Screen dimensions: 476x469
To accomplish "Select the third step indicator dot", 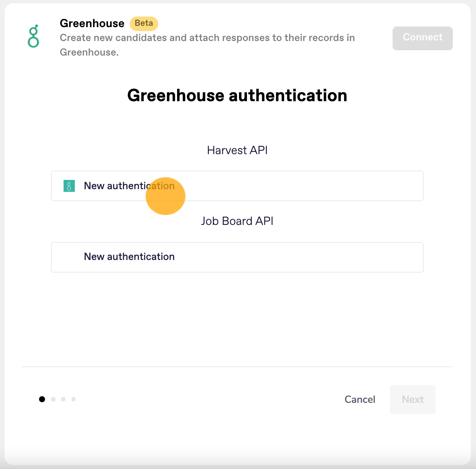I will coord(63,399).
